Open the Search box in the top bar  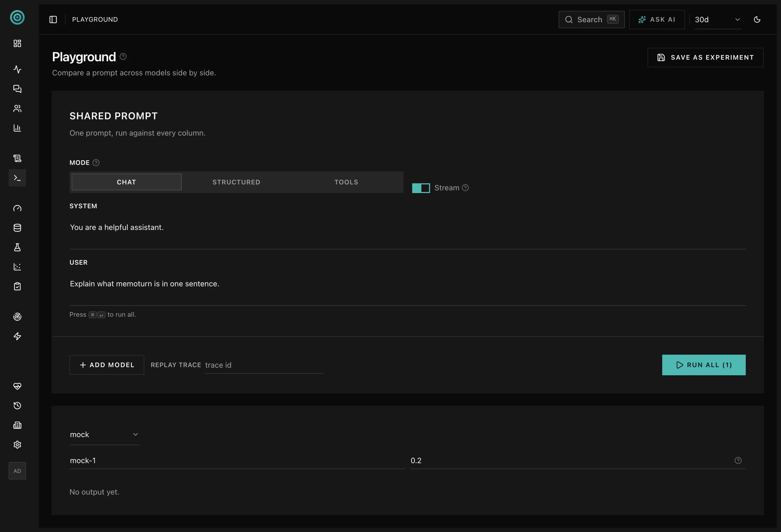click(x=591, y=20)
